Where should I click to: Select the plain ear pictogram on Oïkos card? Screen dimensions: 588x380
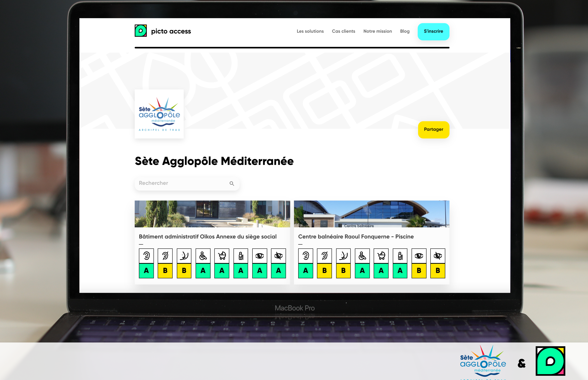146,256
